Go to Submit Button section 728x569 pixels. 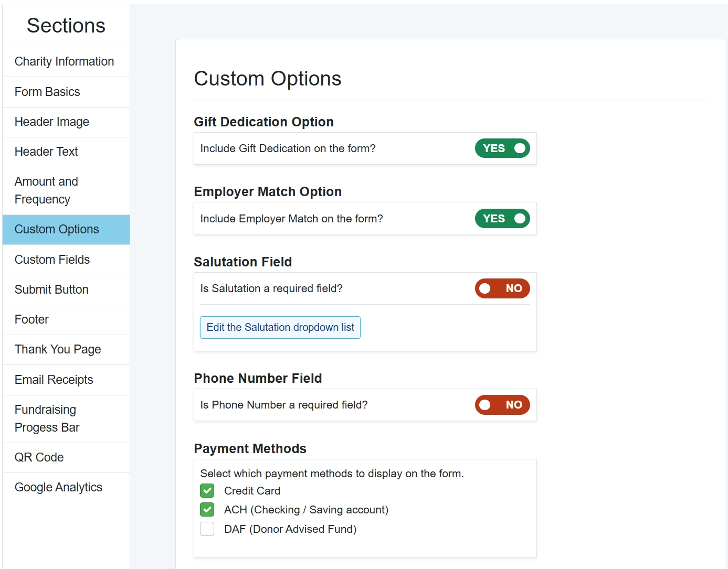coord(51,289)
